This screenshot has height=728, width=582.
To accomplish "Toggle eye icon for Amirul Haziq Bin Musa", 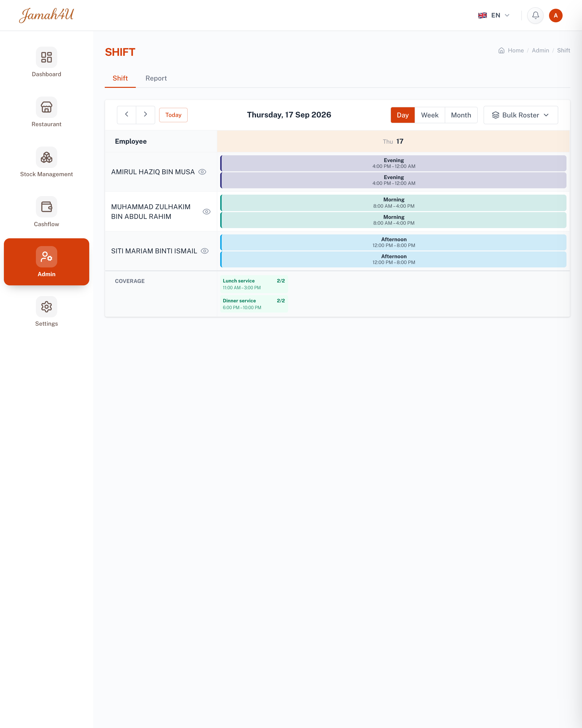I will pyautogui.click(x=202, y=172).
